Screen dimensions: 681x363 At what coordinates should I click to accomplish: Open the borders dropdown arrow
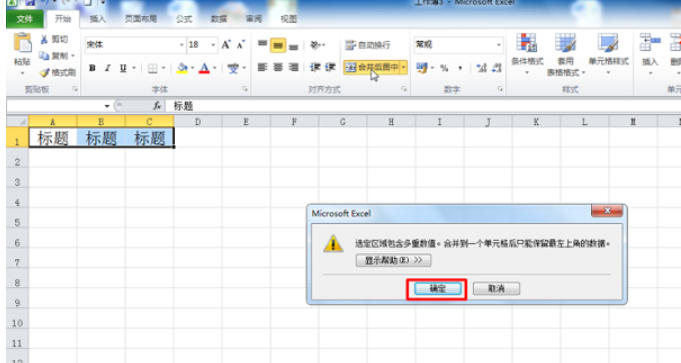[x=164, y=68]
